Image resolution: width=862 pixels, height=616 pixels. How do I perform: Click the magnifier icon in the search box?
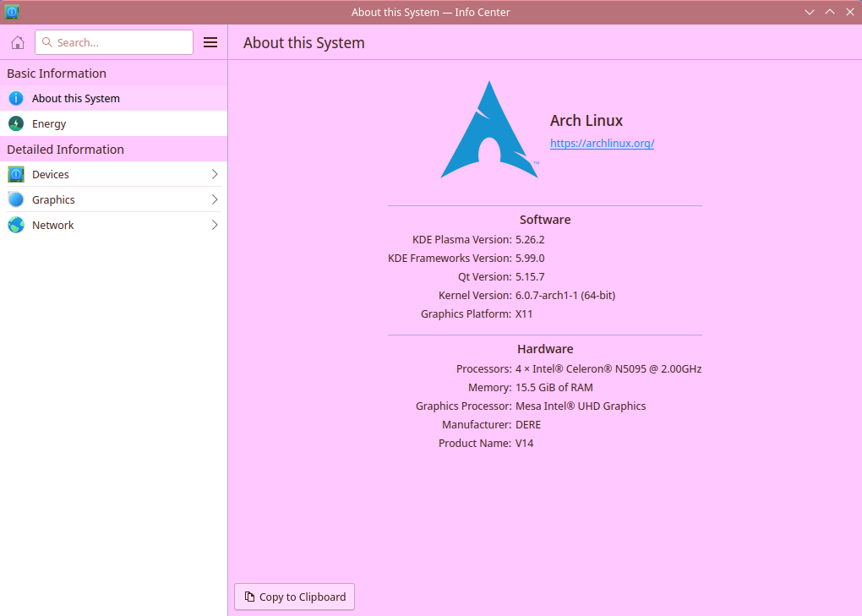(x=47, y=42)
